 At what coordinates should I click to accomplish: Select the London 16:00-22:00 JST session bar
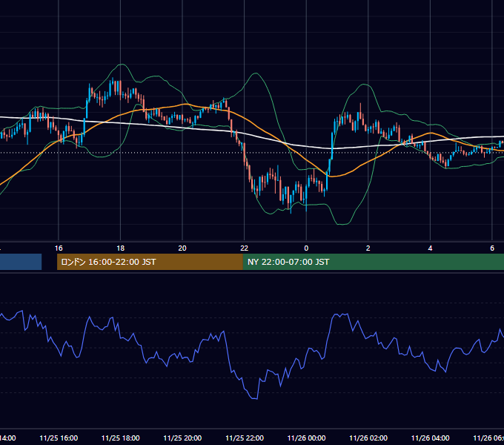[150, 262]
